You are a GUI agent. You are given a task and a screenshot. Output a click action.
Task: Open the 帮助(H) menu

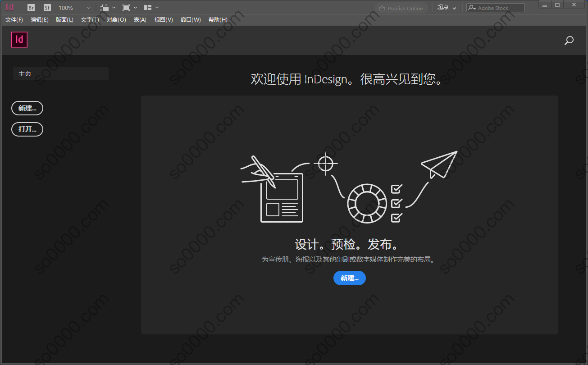click(218, 20)
